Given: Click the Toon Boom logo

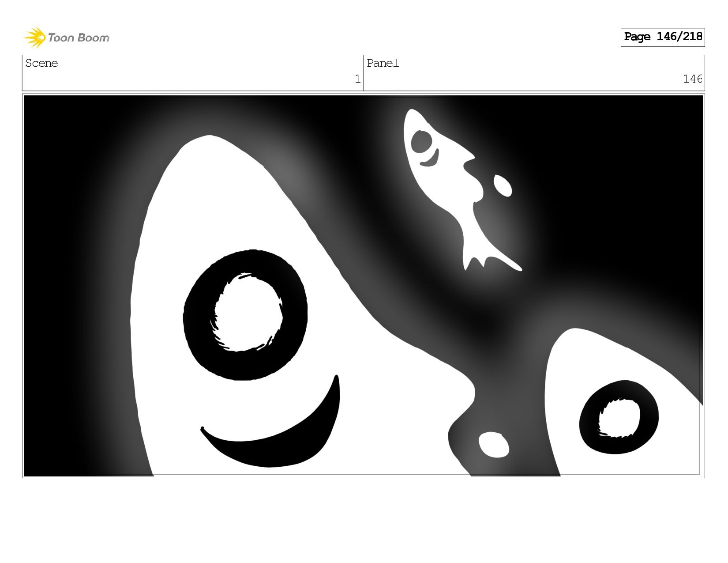Looking at the screenshot, I should 66,38.
